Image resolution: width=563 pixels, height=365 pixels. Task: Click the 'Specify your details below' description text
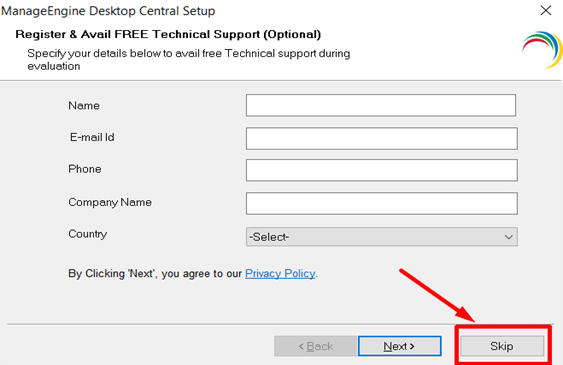click(189, 60)
